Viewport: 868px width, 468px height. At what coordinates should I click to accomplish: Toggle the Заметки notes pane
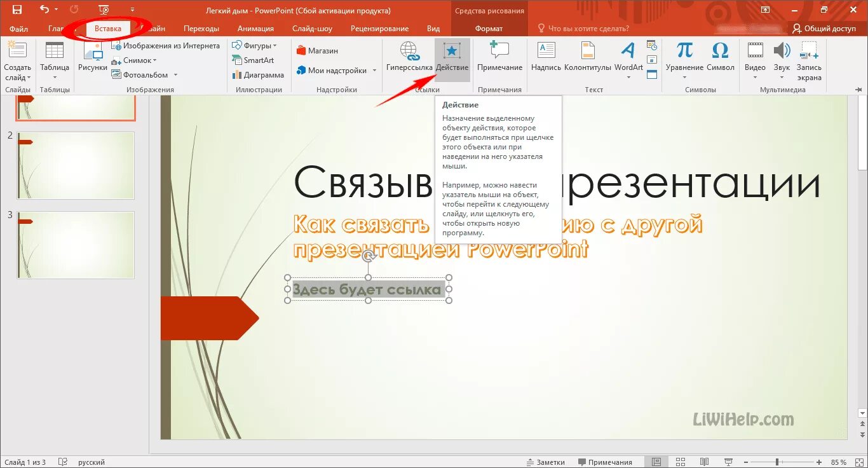point(546,462)
